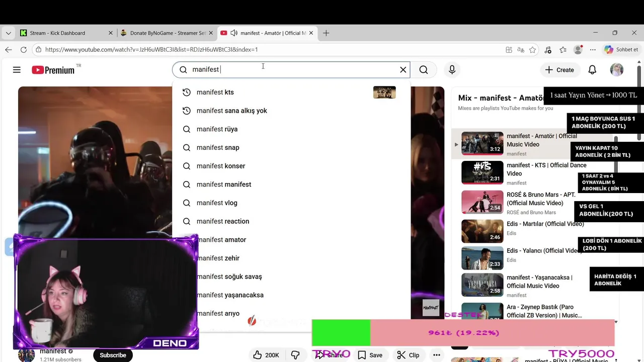Screen dimensions: 644x362
Task: Start voice search with the microphone
Action: [x=452, y=70]
